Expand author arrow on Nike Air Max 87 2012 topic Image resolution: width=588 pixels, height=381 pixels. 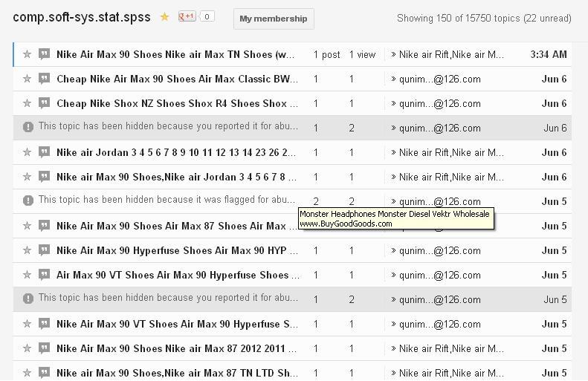point(393,348)
